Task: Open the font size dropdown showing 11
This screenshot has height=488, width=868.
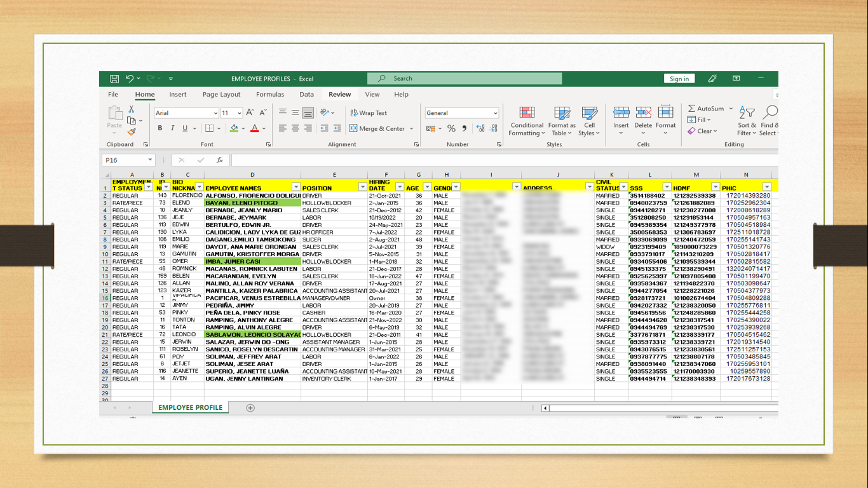Action: tap(239, 113)
